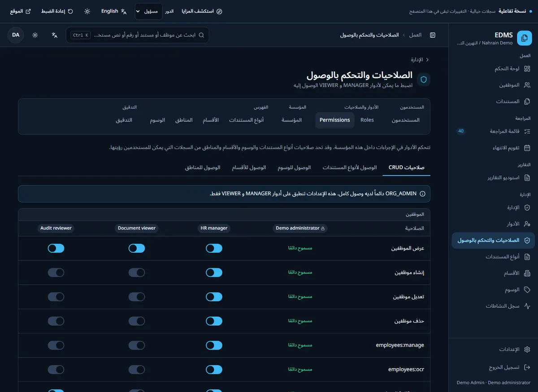
Task: Select the Permissions admin tab
Action: [335, 120]
